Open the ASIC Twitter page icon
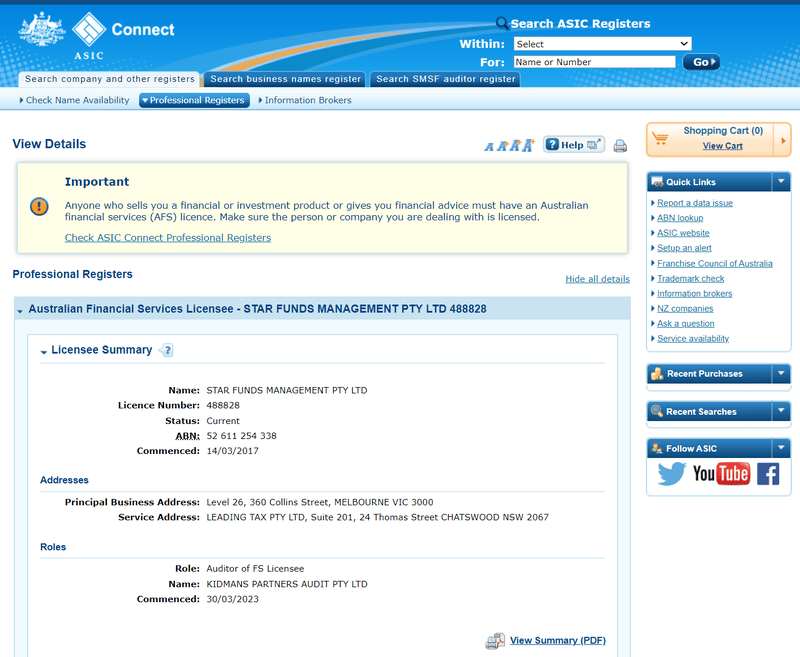The height and width of the screenshot is (657, 800). click(x=671, y=474)
